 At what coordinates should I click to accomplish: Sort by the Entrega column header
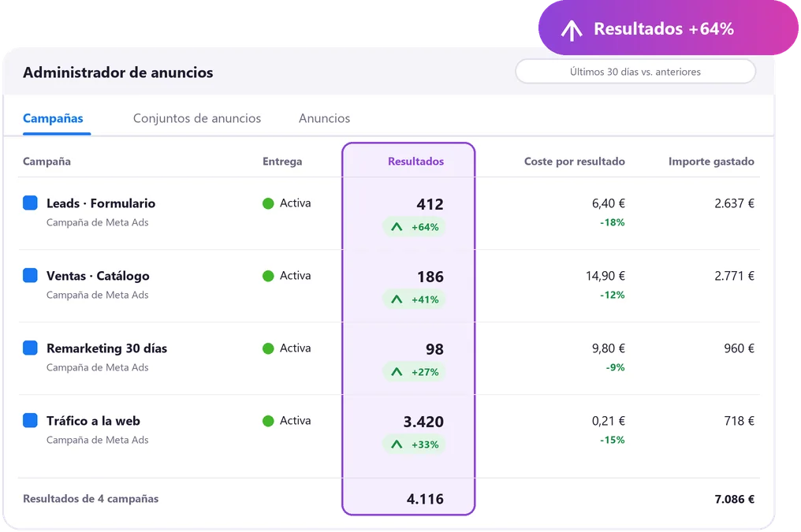click(x=282, y=162)
